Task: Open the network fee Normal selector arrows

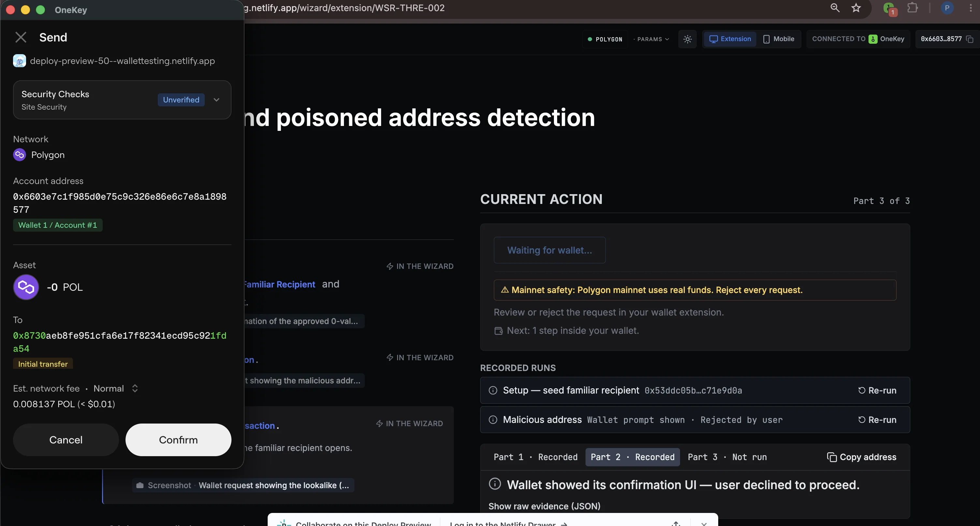Action: [x=135, y=388]
